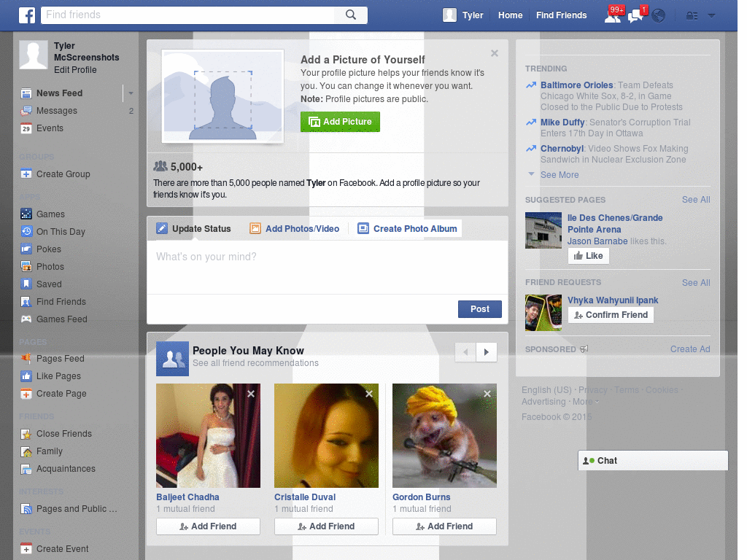
Task: Show next People You May Know suggestions
Action: pos(487,352)
